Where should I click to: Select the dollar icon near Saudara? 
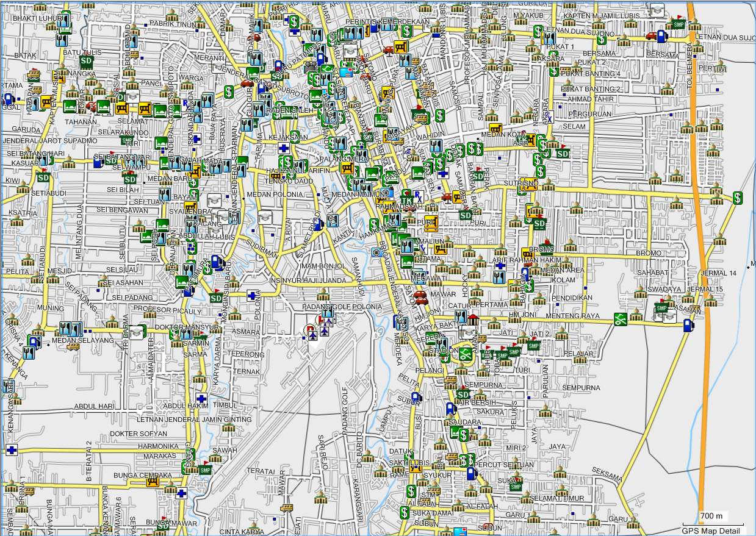(x=464, y=435)
